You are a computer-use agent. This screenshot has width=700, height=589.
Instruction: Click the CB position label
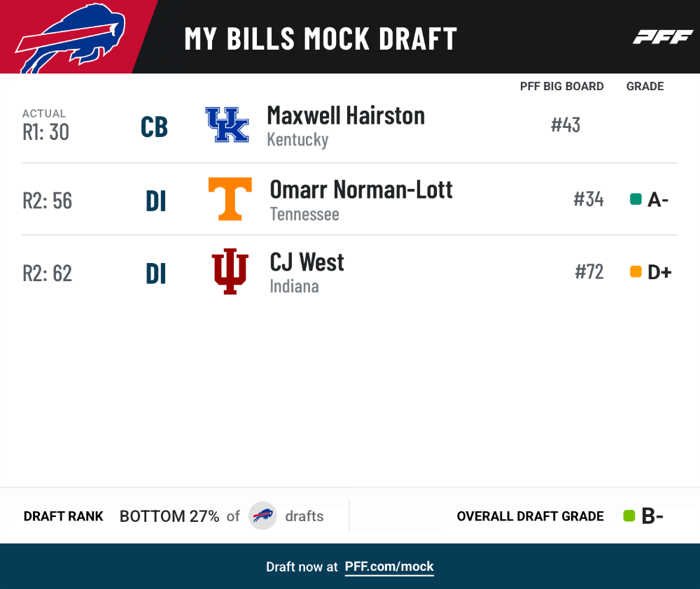pyautogui.click(x=154, y=127)
